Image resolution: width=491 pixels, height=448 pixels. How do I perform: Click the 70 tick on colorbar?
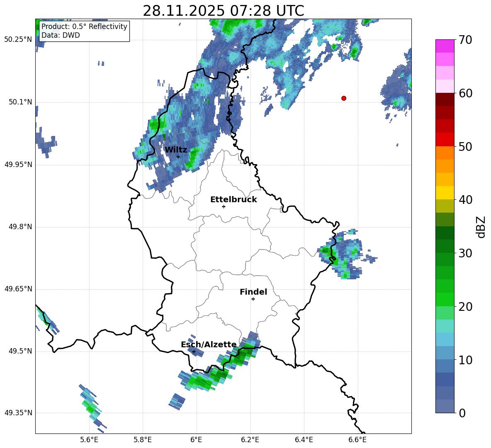(x=465, y=40)
